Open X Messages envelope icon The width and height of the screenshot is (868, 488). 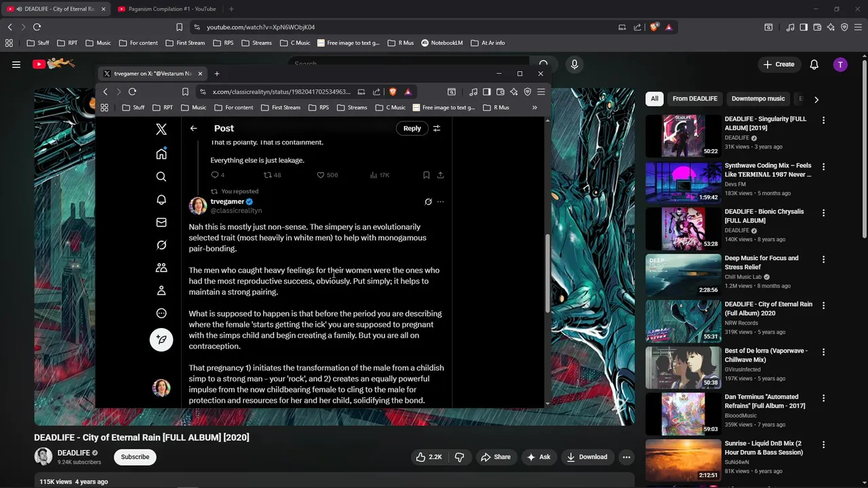pos(161,222)
